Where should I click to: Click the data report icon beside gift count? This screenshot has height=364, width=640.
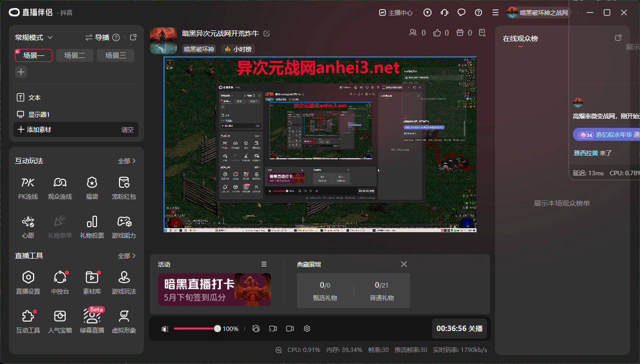(482, 32)
